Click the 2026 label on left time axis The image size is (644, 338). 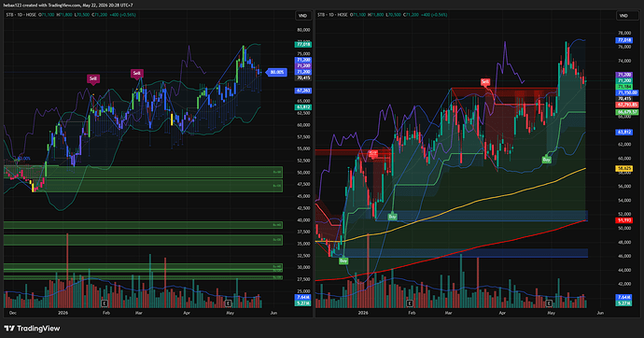point(63,313)
